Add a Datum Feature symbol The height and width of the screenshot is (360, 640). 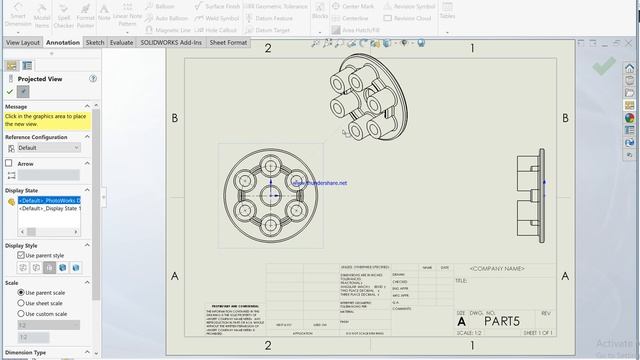[269, 18]
